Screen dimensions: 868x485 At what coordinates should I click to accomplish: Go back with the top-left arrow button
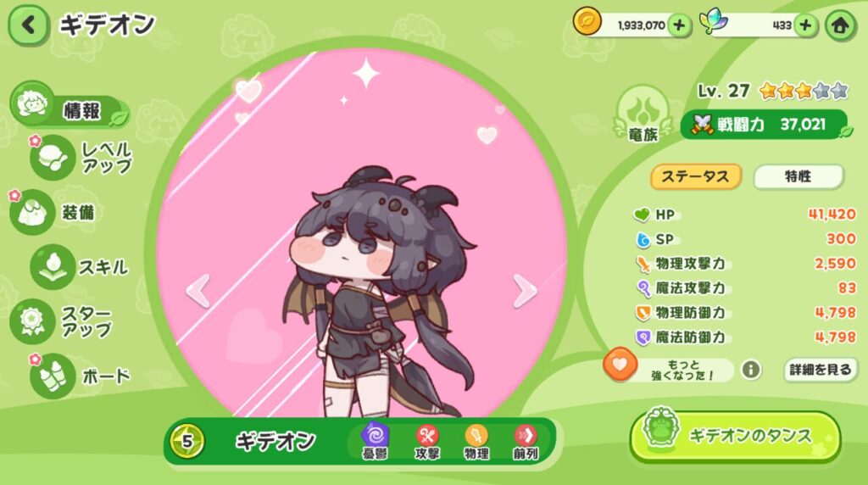click(29, 25)
